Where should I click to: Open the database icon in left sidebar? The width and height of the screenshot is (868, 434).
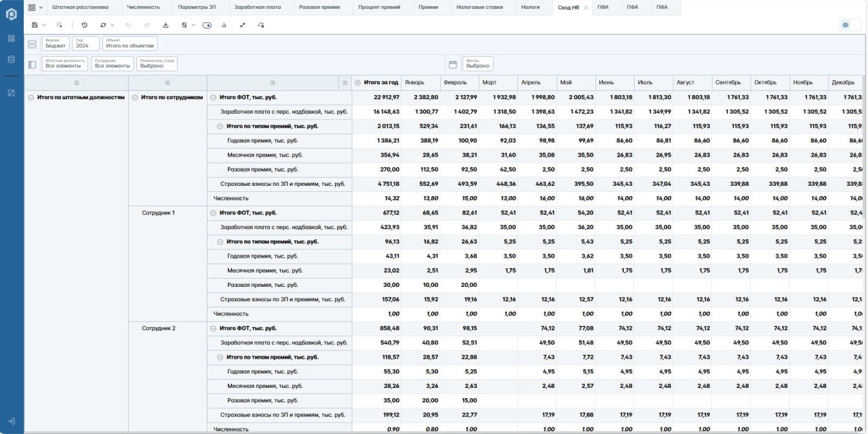(x=11, y=59)
